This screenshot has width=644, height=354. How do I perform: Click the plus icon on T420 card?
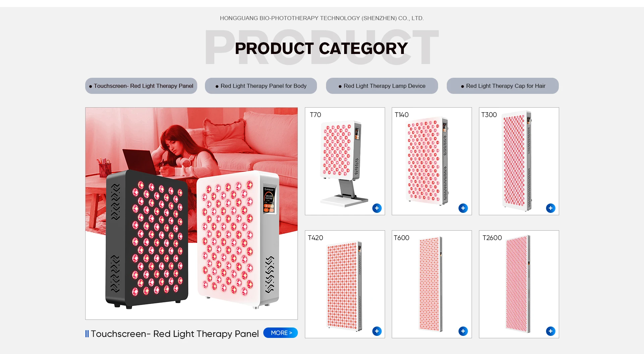click(377, 331)
